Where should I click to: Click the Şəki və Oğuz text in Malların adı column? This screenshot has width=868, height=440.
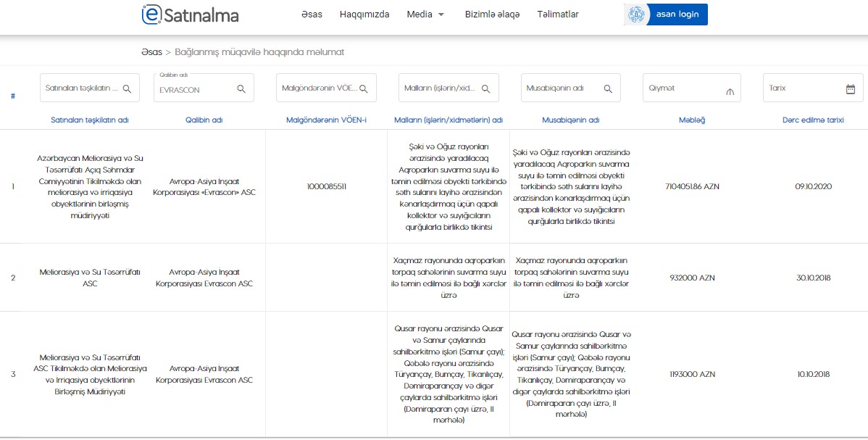[448, 187]
